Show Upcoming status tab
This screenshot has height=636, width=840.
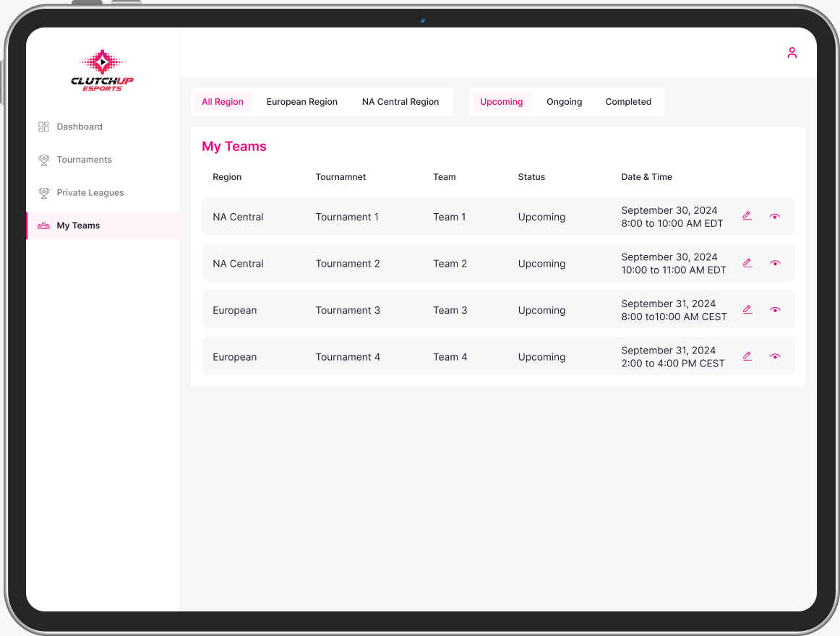point(502,102)
